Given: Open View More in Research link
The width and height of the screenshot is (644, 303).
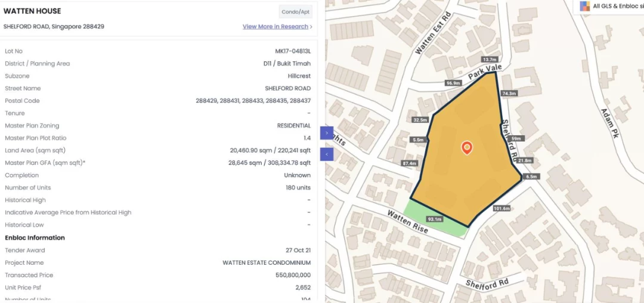Looking at the screenshot, I should click(x=275, y=27).
